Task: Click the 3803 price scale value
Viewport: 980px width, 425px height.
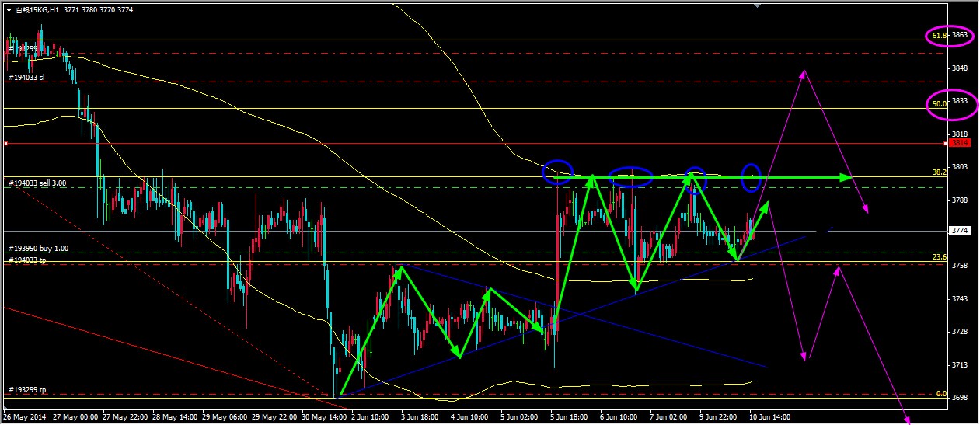Action: [961, 167]
